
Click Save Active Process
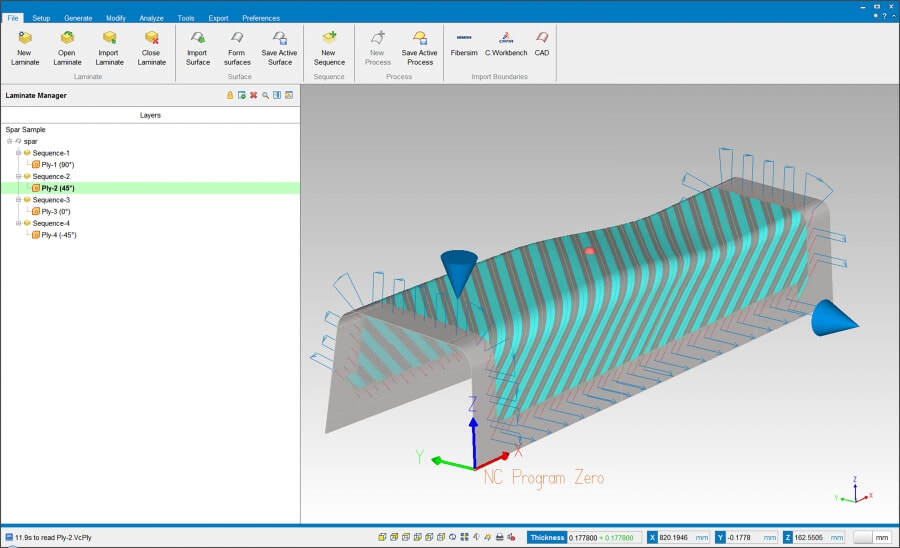point(420,40)
